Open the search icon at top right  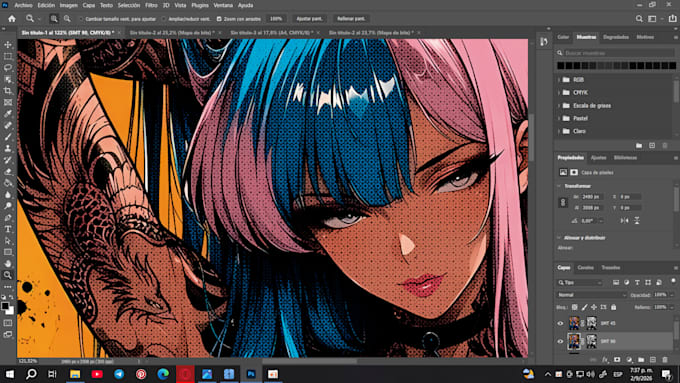(639, 19)
